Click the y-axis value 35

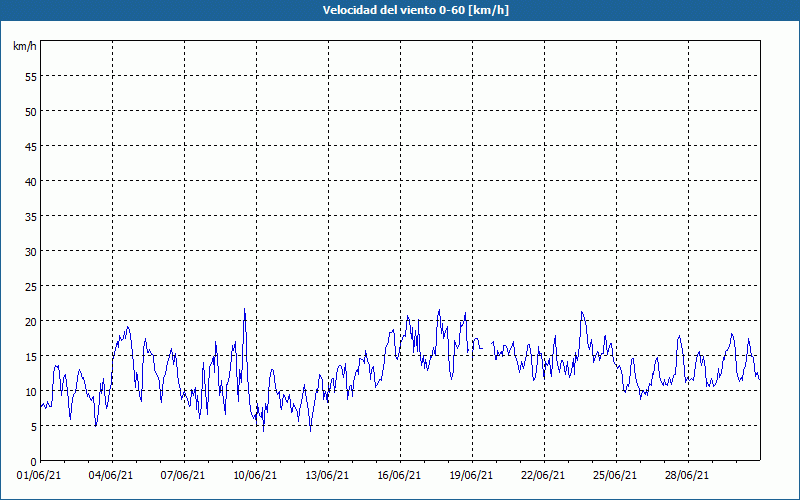click(31, 216)
